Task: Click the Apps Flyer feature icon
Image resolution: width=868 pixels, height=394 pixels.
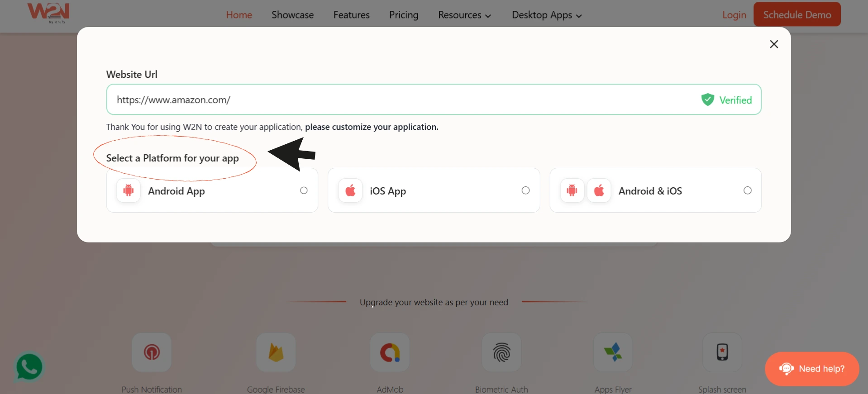Action: (x=613, y=352)
